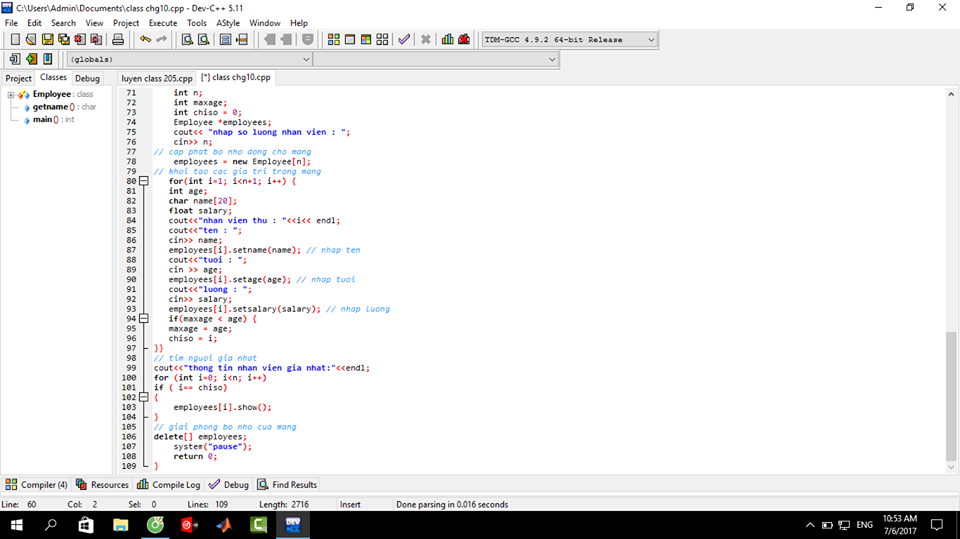This screenshot has width=960, height=539.
Task: Toggle code fold at line 102
Action: [145, 397]
